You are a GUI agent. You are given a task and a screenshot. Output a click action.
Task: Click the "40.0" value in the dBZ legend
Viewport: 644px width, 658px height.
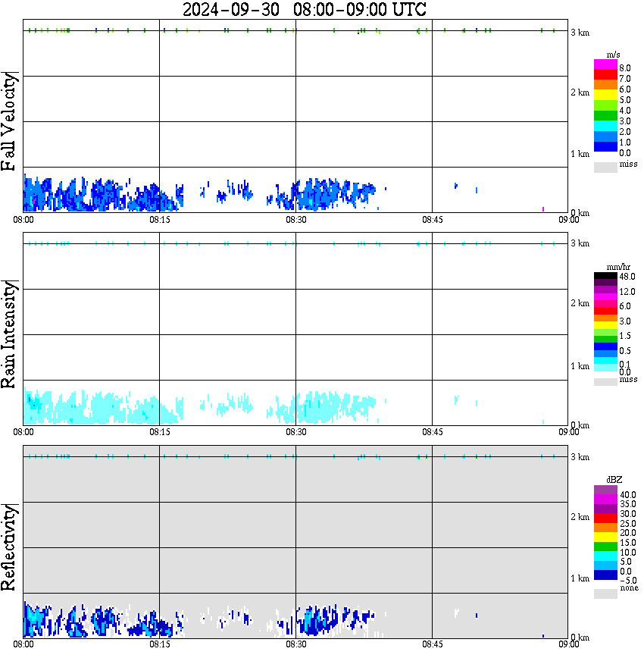pyautogui.click(x=628, y=495)
